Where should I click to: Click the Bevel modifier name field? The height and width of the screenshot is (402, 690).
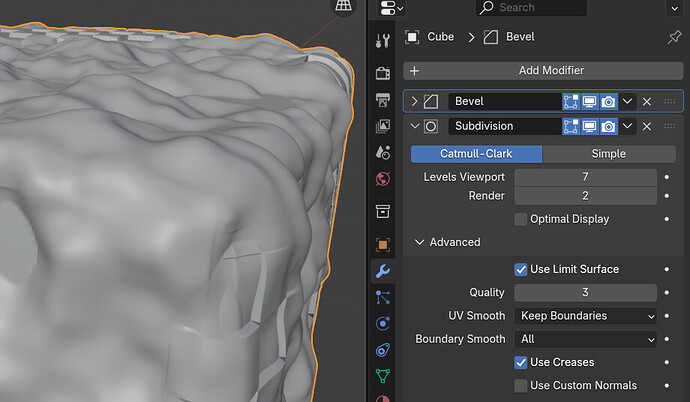click(505, 102)
